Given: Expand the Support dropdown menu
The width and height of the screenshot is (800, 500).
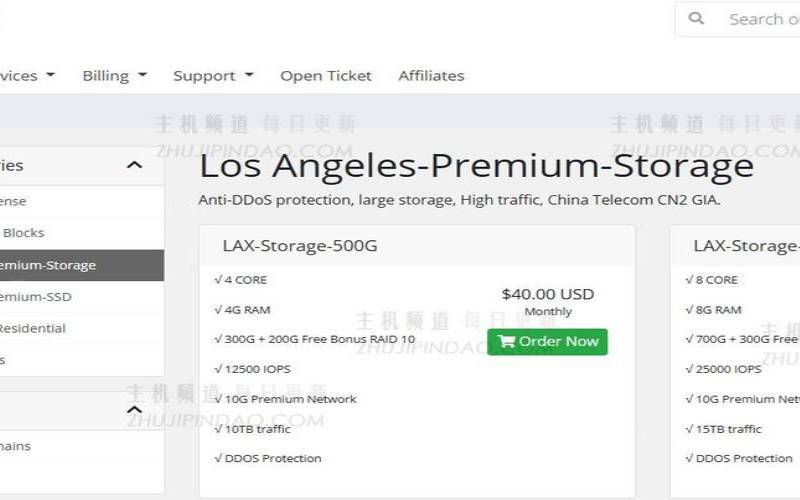Looking at the screenshot, I should pos(213,76).
